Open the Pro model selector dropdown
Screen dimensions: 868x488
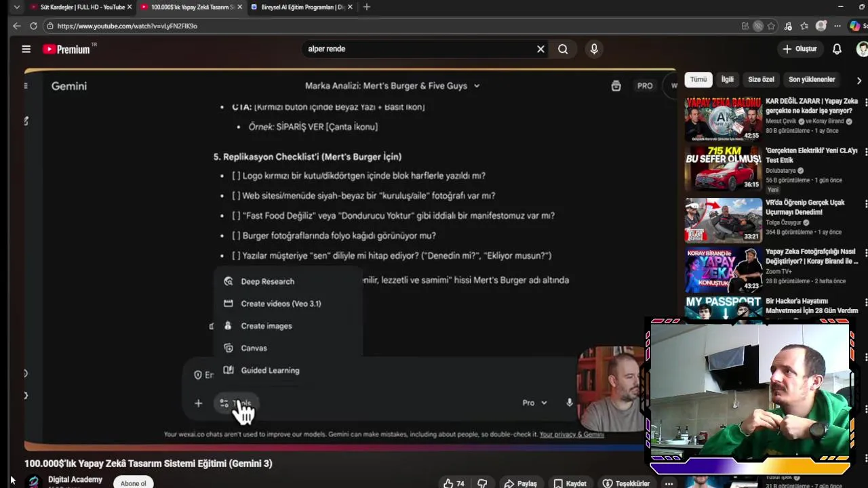coord(534,403)
